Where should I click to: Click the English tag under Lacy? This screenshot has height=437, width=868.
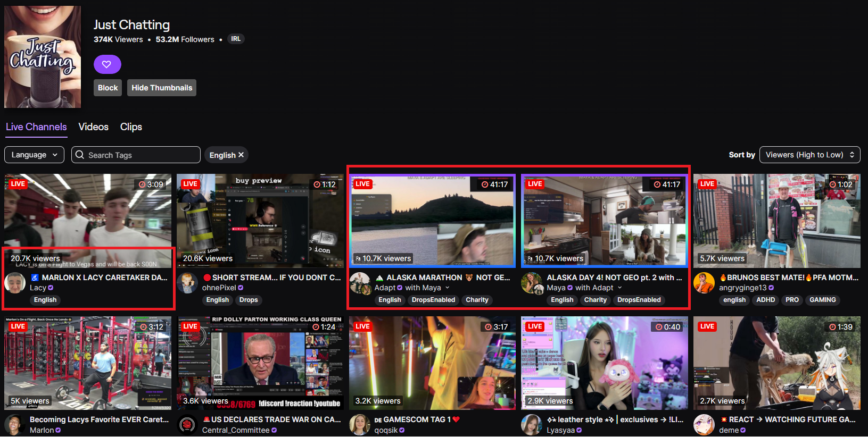click(45, 300)
